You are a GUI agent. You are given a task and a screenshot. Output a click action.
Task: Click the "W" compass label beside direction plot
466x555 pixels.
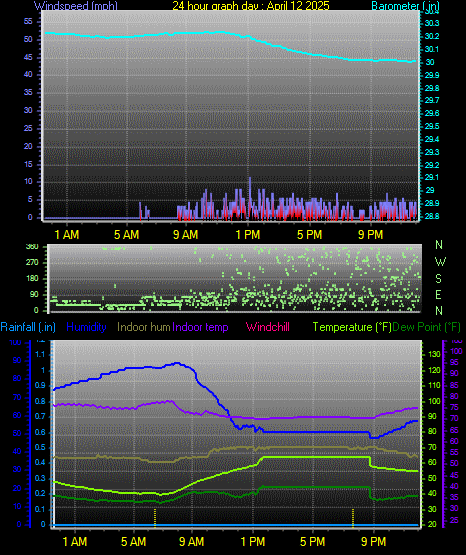[440, 262]
